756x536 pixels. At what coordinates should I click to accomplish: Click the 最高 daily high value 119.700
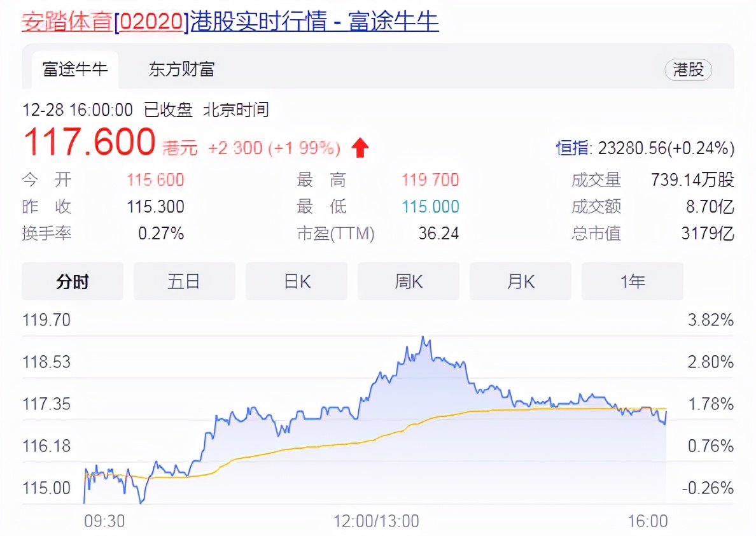click(430, 180)
